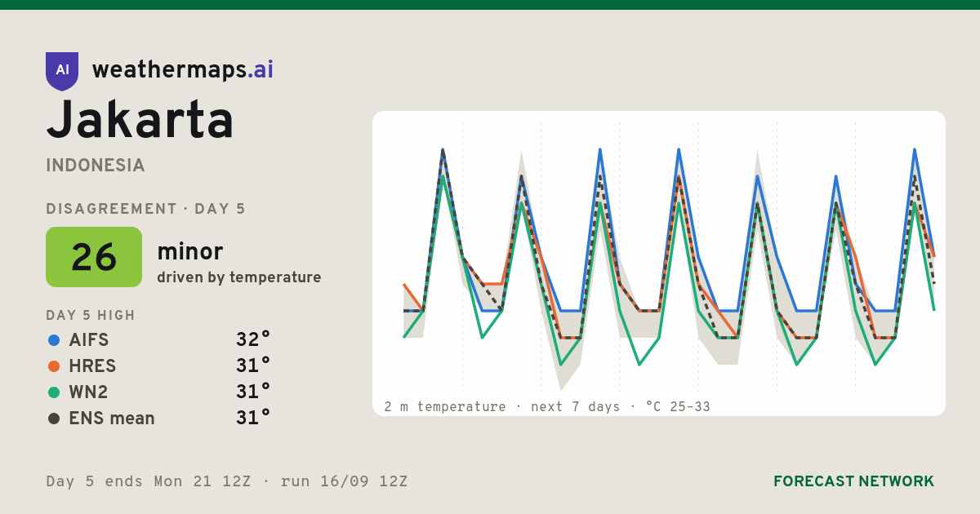This screenshot has width=980, height=514.
Task: Click the purple AI shield logo
Action: pos(62,71)
